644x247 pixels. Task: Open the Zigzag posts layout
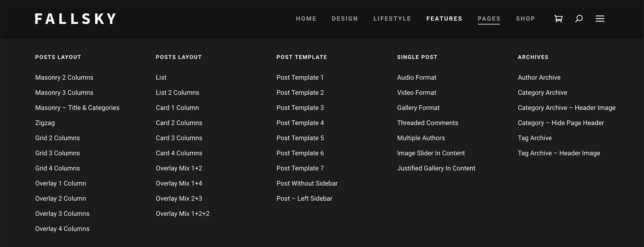tap(45, 123)
